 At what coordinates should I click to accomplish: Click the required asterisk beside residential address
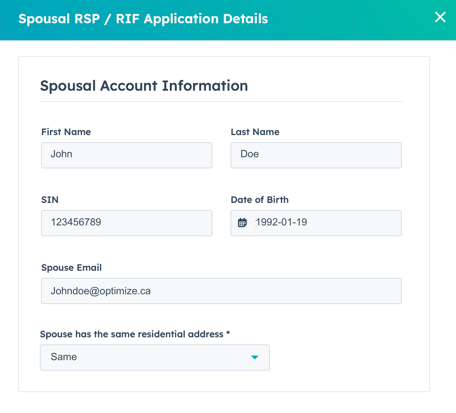(x=228, y=333)
